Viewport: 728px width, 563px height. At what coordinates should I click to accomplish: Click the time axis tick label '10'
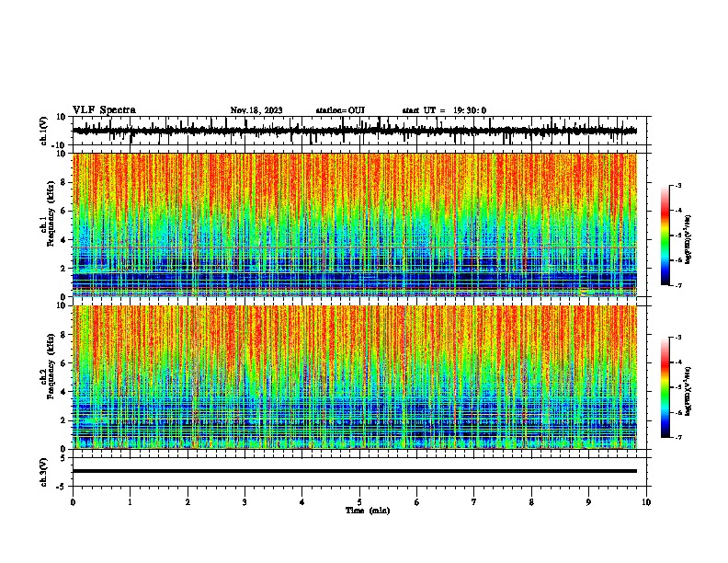click(646, 502)
